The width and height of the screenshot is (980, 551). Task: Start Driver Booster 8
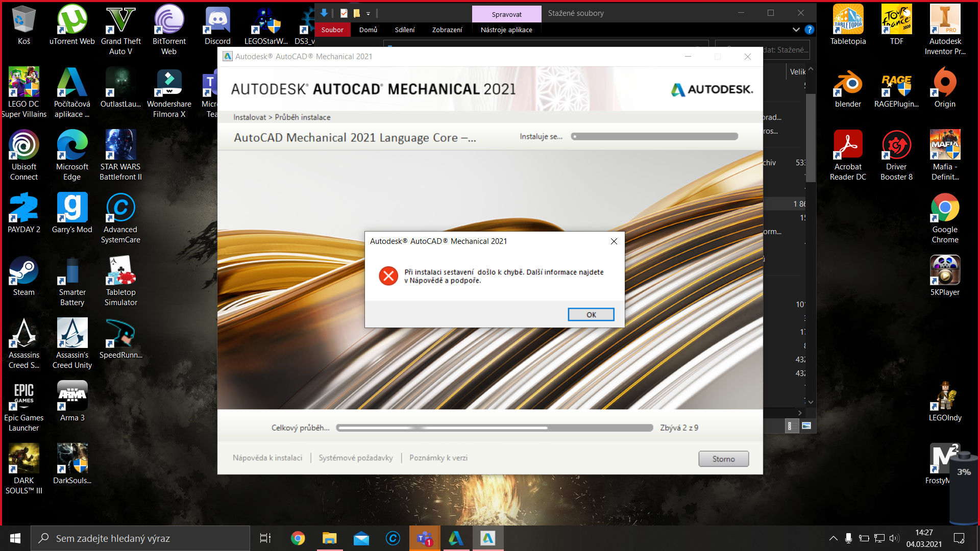[x=897, y=144]
